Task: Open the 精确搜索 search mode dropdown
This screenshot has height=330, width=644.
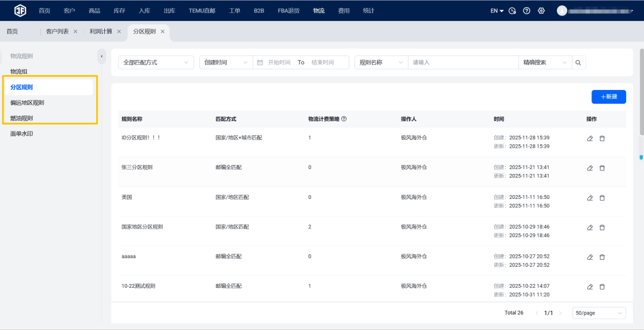Action: point(545,63)
